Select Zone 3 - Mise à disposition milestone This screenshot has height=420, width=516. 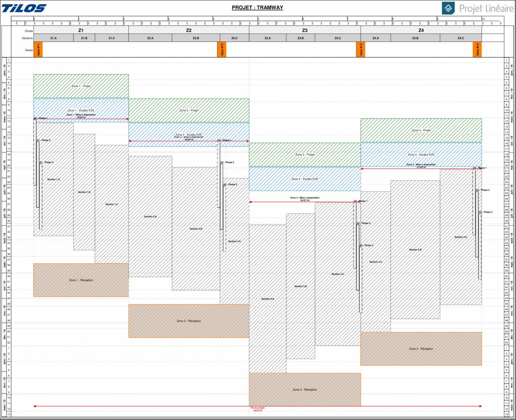[305, 199]
